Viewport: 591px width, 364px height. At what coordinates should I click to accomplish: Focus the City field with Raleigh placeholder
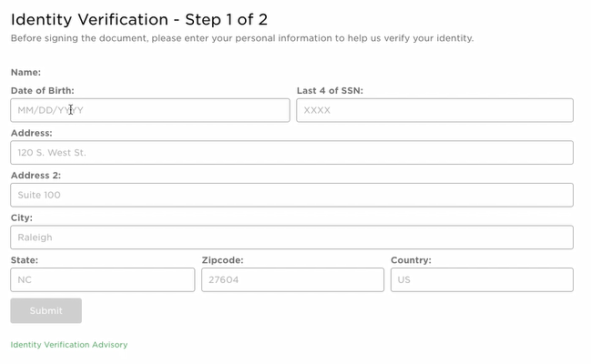click(x=291, y=238)
